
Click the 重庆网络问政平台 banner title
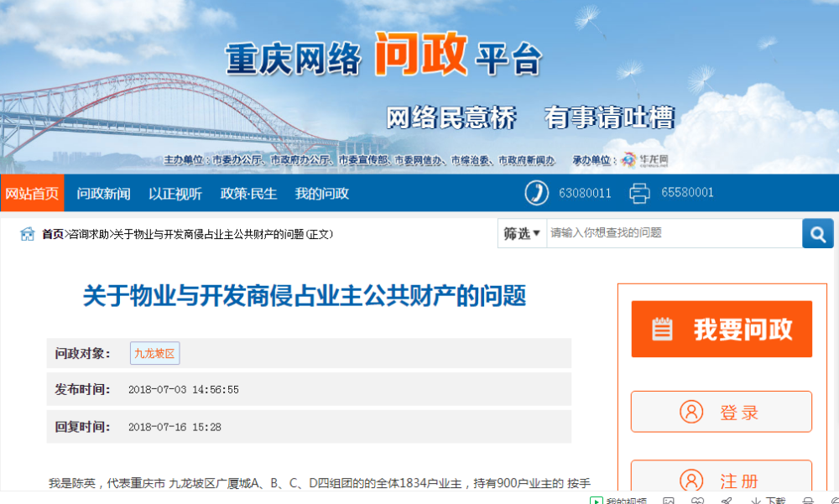(383, 57)
